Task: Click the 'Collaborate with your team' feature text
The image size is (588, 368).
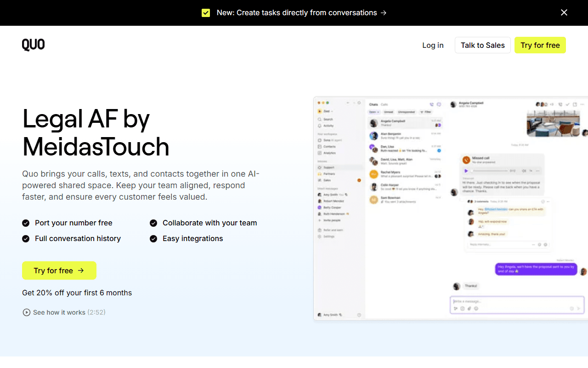Action: [209, 223]
